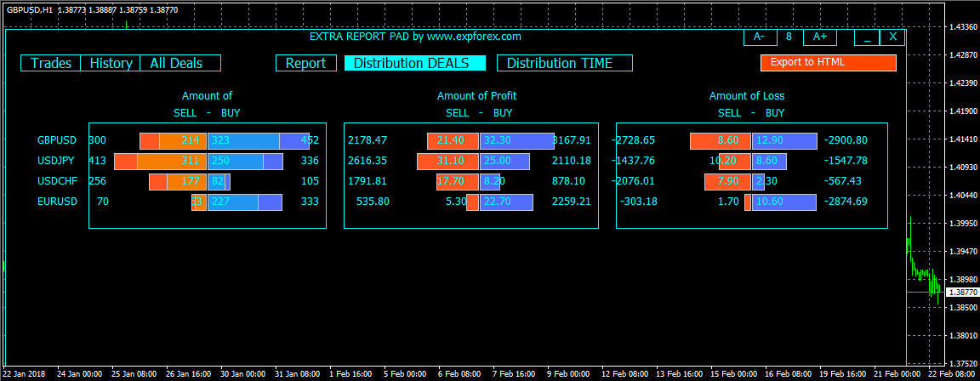Click the GBPUSD sell profit bar 21.40

(x=453, y=141)
